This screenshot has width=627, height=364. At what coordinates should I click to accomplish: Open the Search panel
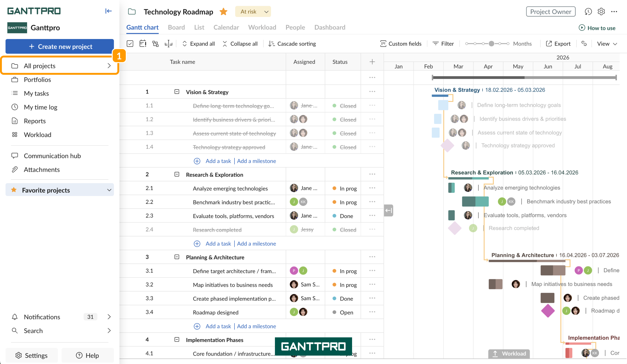point(60,330)
